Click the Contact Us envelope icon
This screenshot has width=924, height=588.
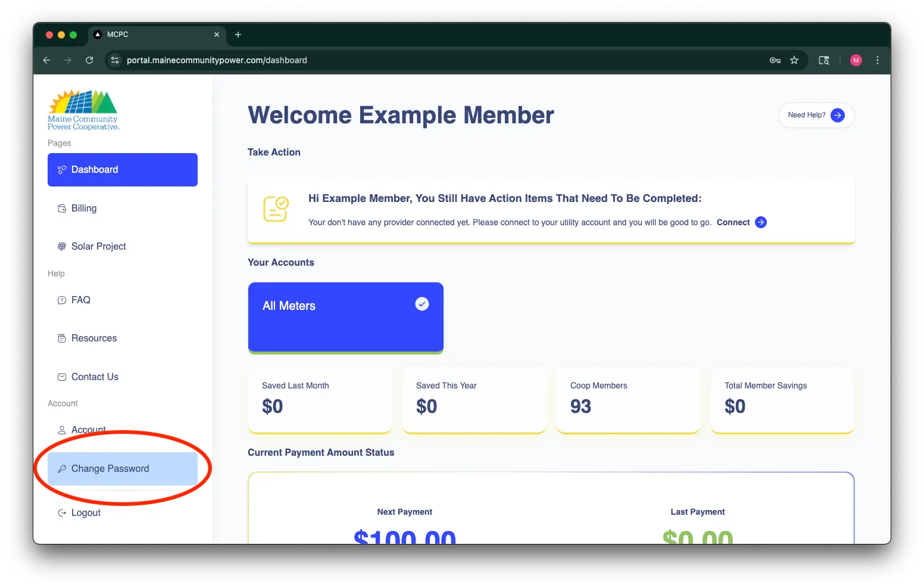coord(62,377)
